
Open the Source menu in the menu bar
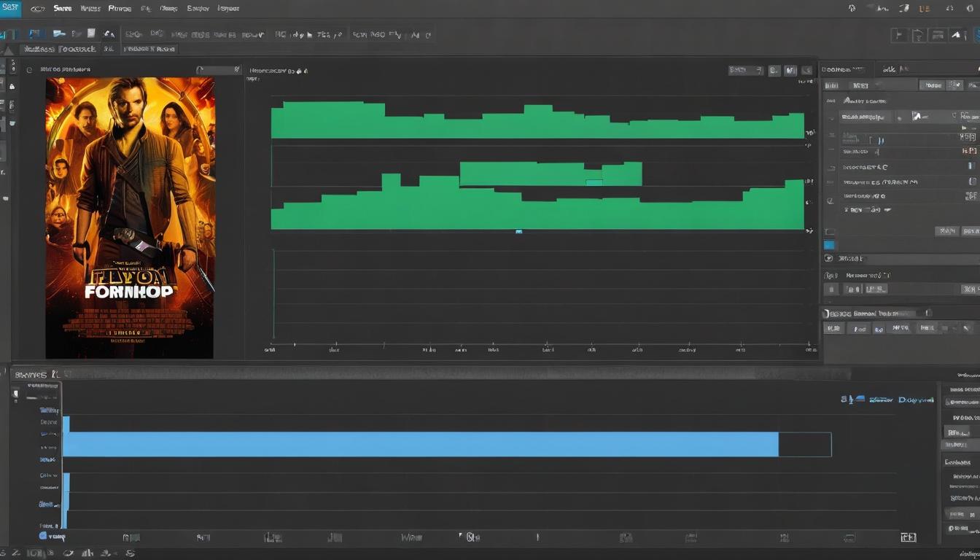pyautogui.click(x=63, y=8)
